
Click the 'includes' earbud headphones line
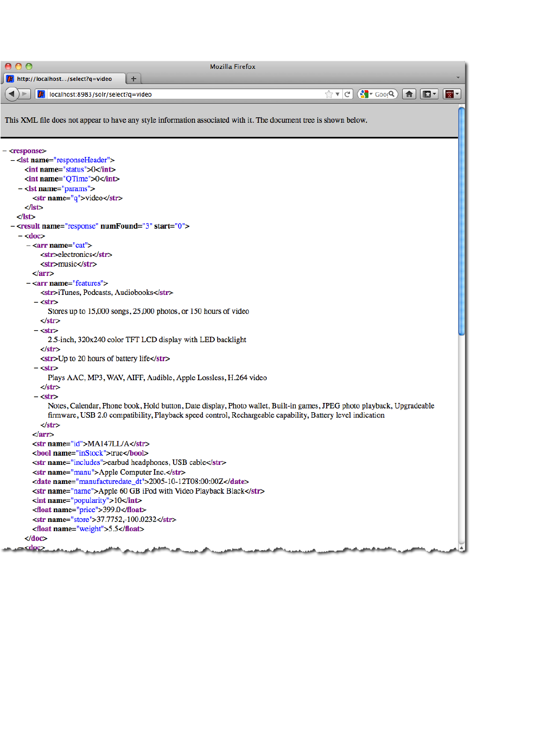130,463
